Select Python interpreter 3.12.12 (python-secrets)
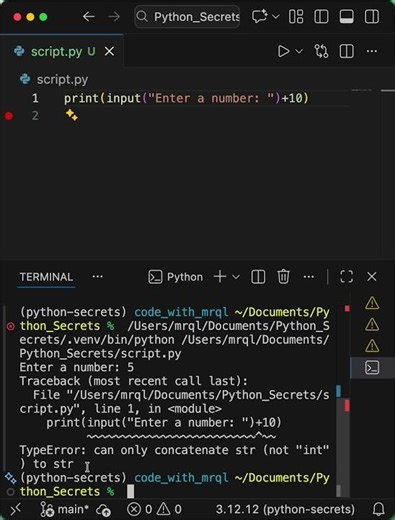Viewport: 395px width, 520px height. click(x=285, y=509)
